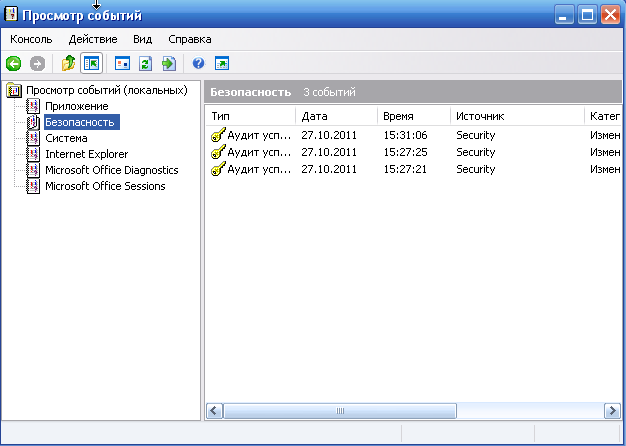
Task: Click key icon of the 15:27:21 event
Action: click(x=218, y=169)
